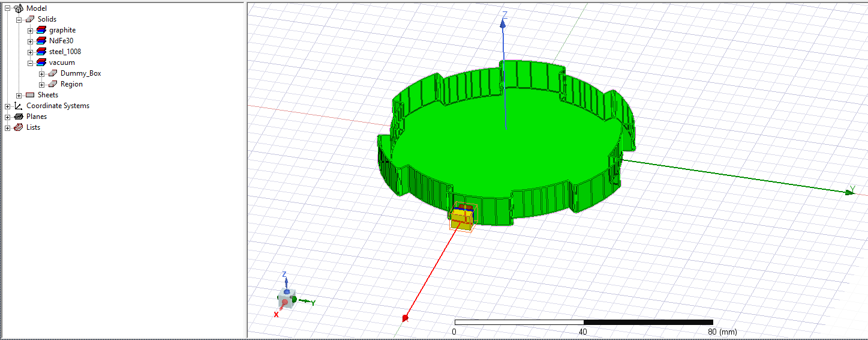This screenshot has height=340, width=868.
Task: Collapse the vacuum material node
Action: pyautogui.click(x=30, y=62)
